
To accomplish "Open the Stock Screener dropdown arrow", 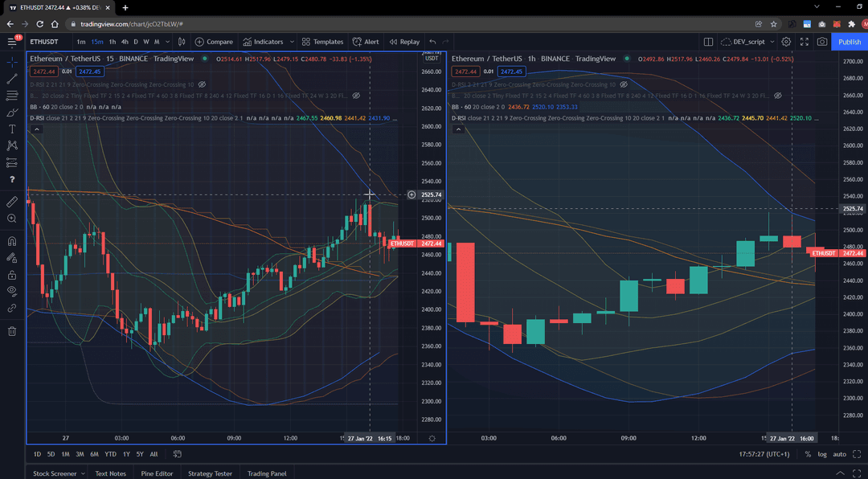I will [x=83, y=473].
